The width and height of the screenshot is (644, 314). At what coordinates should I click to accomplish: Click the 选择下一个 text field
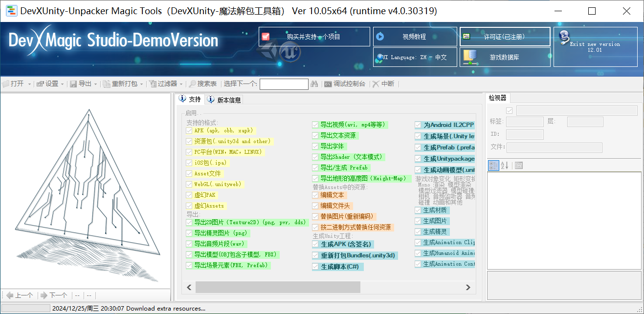pyautogui.click(x=284, y=84)
